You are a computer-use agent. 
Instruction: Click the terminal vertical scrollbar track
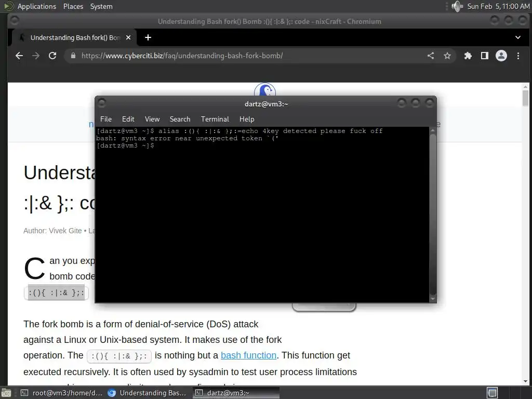pyautogui.click(x=433, y=215)
